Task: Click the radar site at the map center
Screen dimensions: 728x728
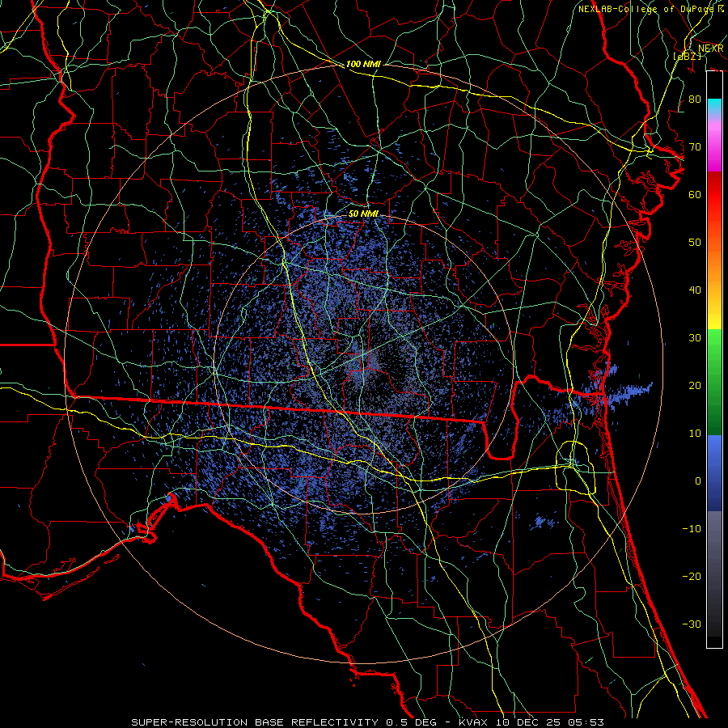Action: (363, 366)
